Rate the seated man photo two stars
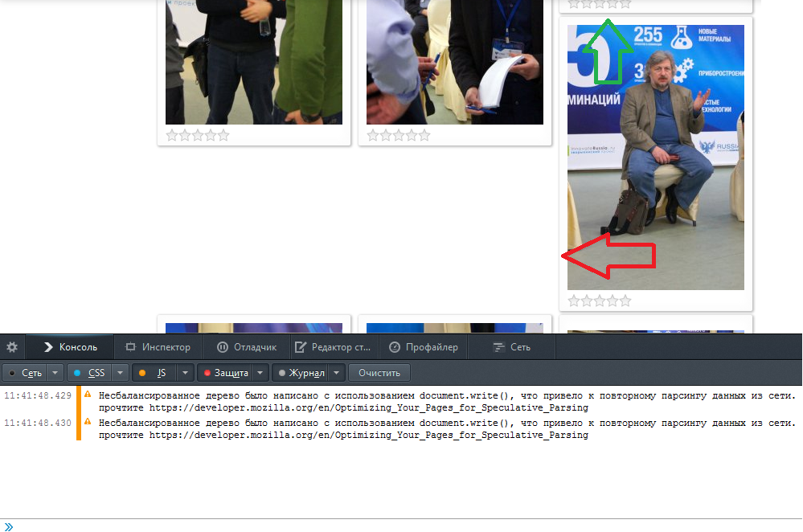The width and height of the screenshot is (803, 532). 587,301
